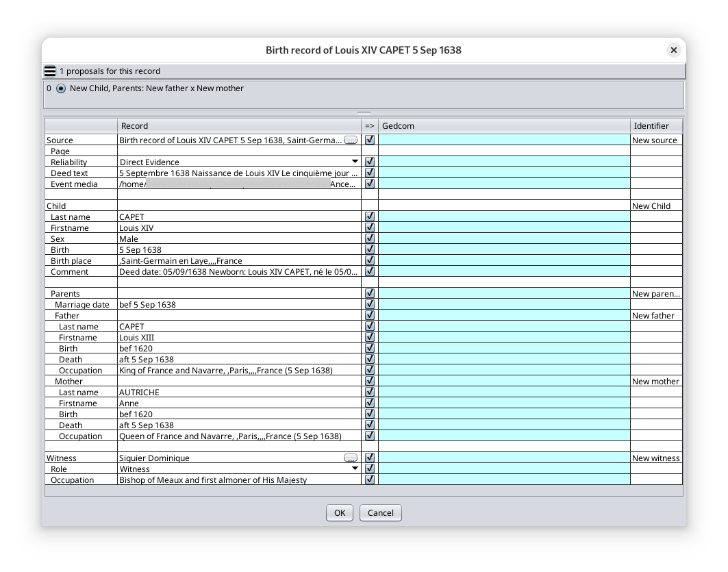Open the hamburger menu beside proposals label

pyautogui.click(x=50, y=71)
